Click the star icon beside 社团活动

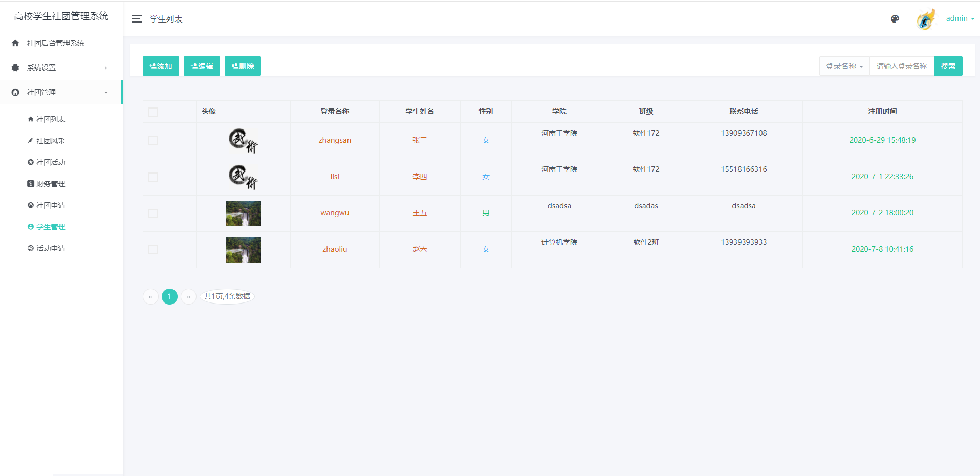pos(31,162)
